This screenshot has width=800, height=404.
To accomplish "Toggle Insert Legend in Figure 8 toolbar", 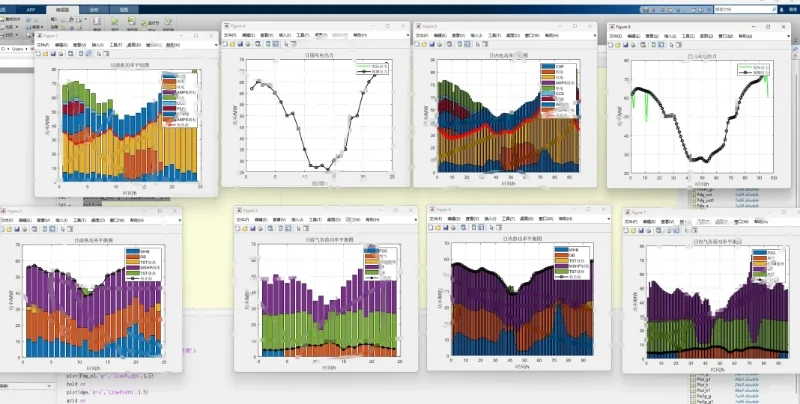I will coord(661,45).
